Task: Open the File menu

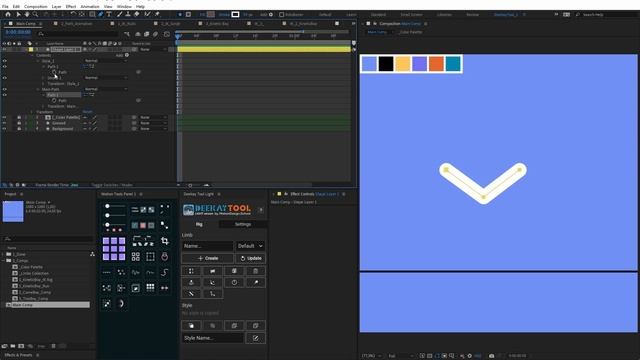Action: (5, 7)
